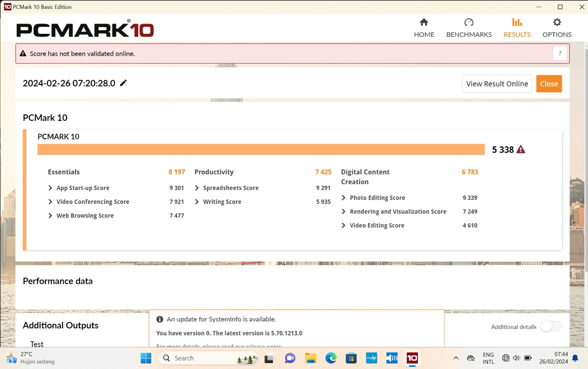
Task: Click the Writing Score value 5 935
Action: pyautogui.click(x=323, y=202)
